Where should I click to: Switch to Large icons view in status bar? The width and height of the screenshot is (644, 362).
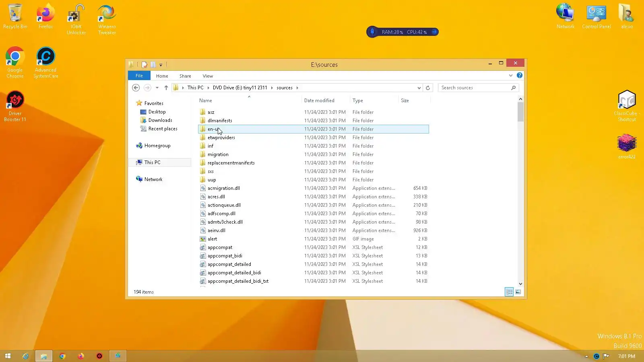click(518, 292)
